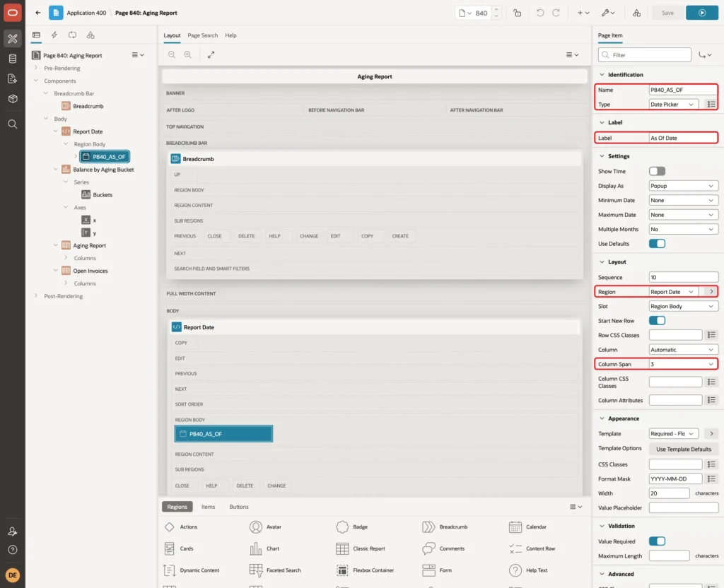The image size is (724, 588).
Task: Open SQL Workshop database icon
Action: click(x=13, y=59)
